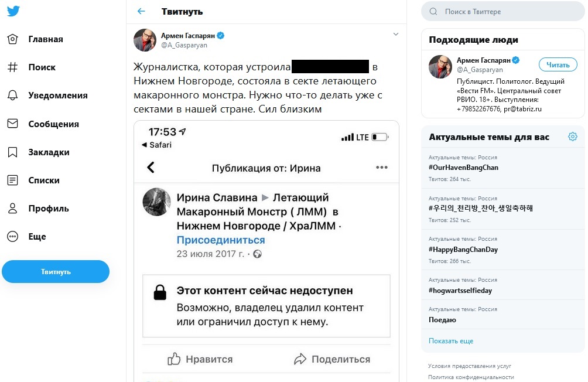The image size is (588, 382).
Task: Click the Поделиться share arrow
Action: click(300, 359)
